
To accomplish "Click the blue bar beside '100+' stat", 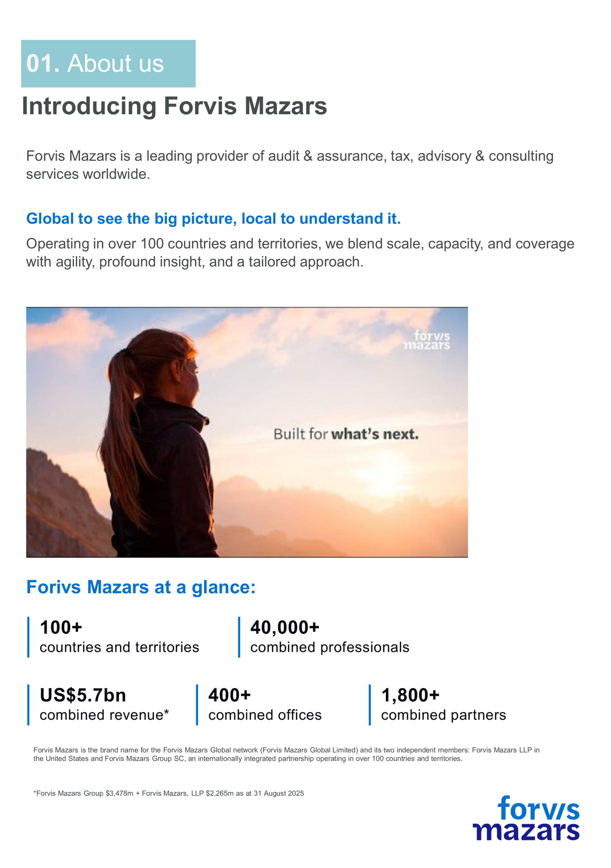I will (28, 637).
